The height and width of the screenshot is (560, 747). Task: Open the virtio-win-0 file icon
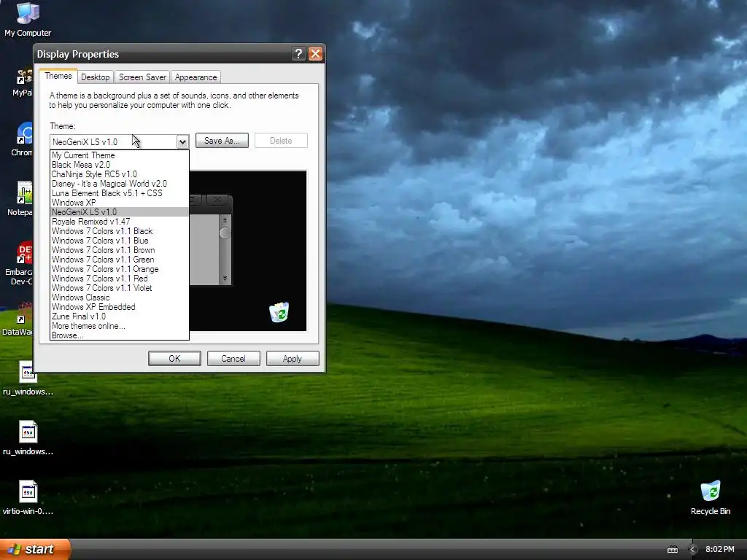(28, 497)
